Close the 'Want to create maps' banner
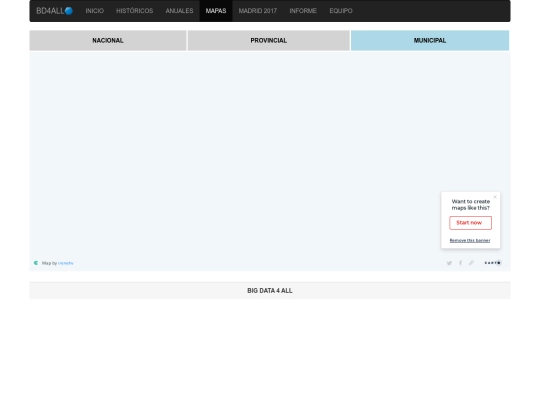The width and height of the screenshot is (540, 405). pyautogui.click(x=495, y=197)
